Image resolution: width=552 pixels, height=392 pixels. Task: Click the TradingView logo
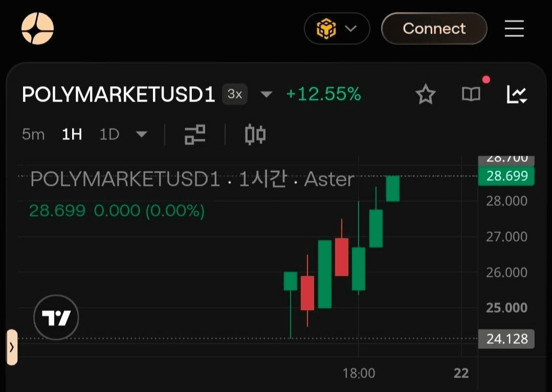click(56, 317)
